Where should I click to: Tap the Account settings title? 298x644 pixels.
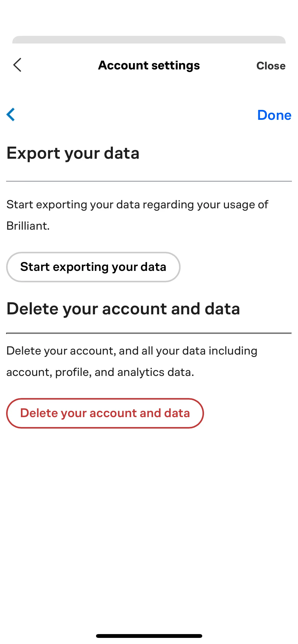point(149,65)
